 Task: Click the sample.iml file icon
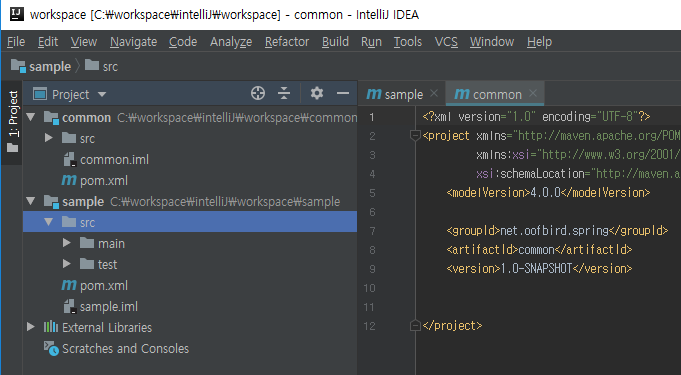(69, 306)
